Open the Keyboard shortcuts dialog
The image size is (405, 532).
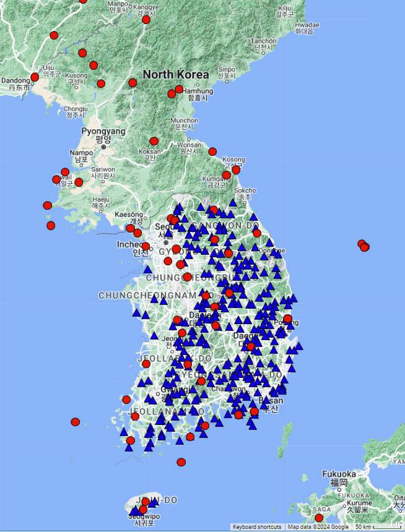tap(257, 527)
